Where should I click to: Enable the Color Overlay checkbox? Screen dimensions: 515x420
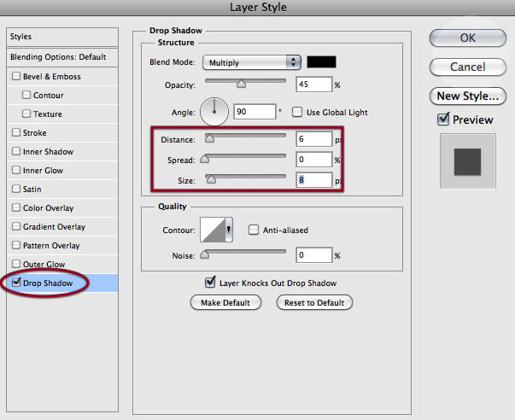click(15, 207)
